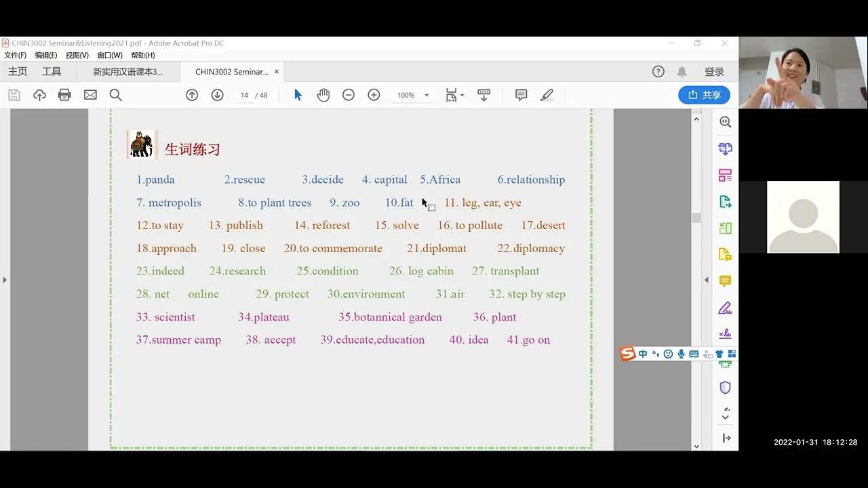Open yellow Comment tool in right panel
The width and height of the screenshot is (868, 488).
point(725,281)
